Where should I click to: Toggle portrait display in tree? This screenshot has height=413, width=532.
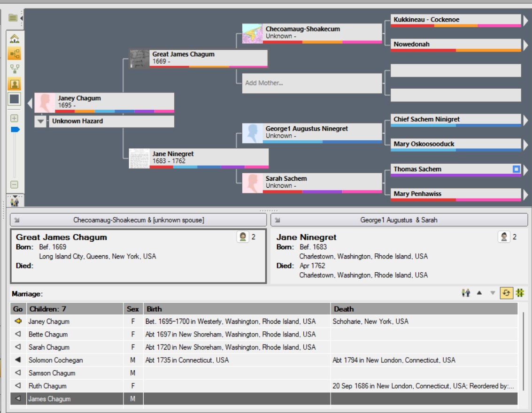(14, 84)
